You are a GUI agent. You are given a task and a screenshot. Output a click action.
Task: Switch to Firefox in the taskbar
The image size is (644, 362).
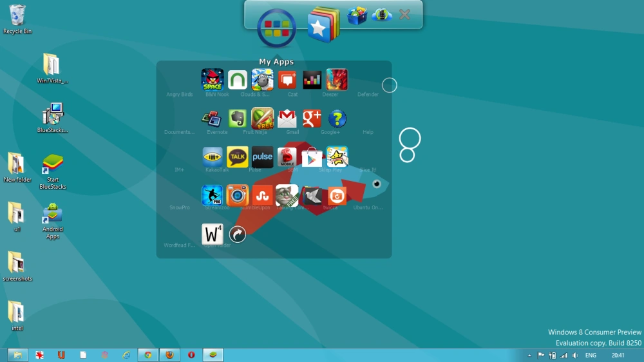(x=169, y=355)
